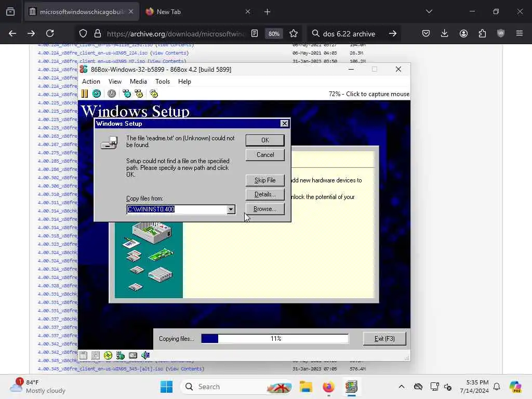This screenshot has width=532, height=399.
Task: Click the search go arrow in Firefox
Action: [393, 34]
